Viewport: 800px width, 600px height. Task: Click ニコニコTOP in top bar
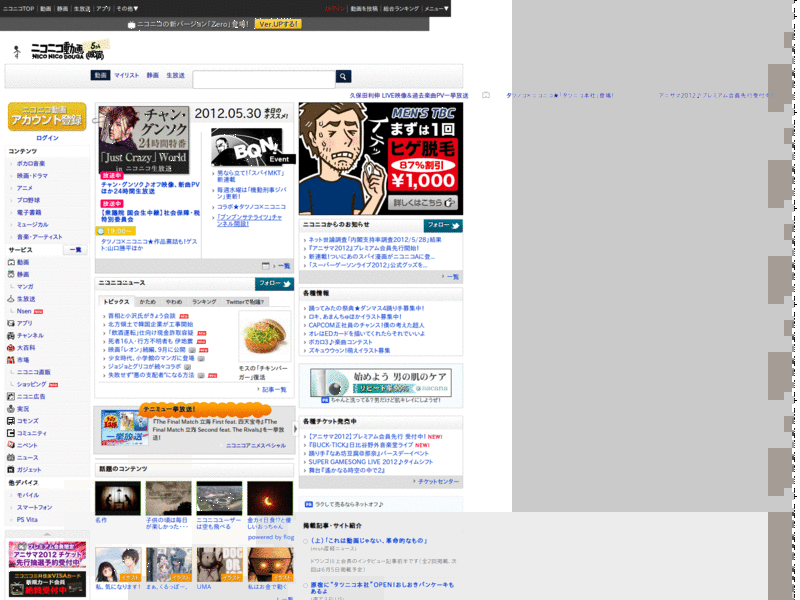(18, 9)
